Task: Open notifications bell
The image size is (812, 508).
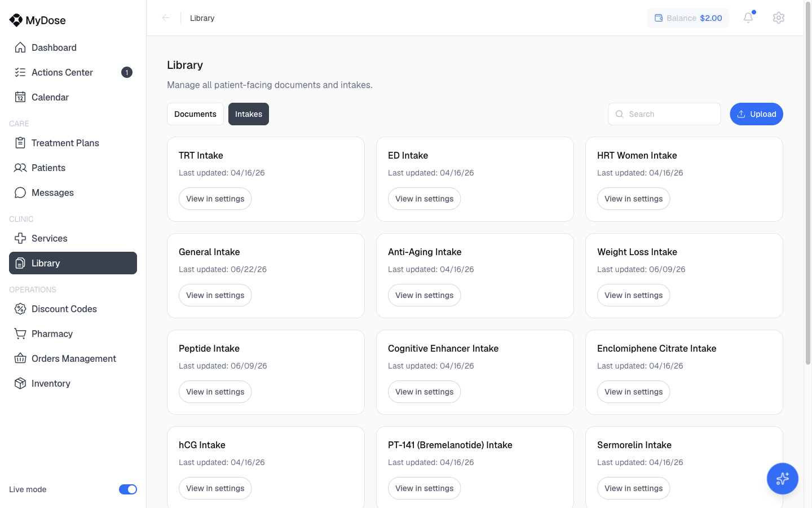Action: pyautogui.click(x=748, y=17)
